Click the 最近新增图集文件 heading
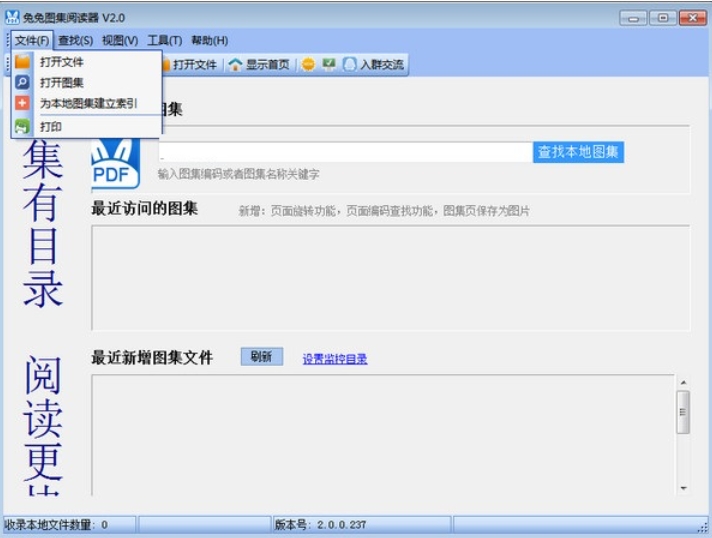Screen dimensions: 712x538 tap(152, 358)
